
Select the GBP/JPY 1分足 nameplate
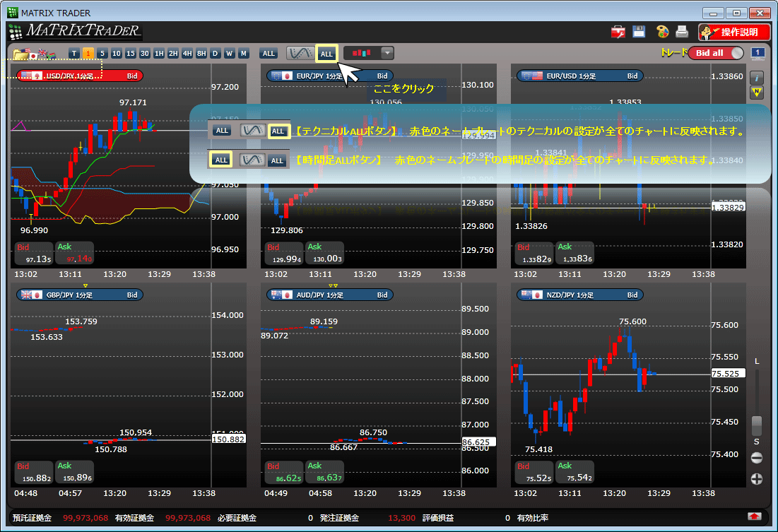point(80,295)
